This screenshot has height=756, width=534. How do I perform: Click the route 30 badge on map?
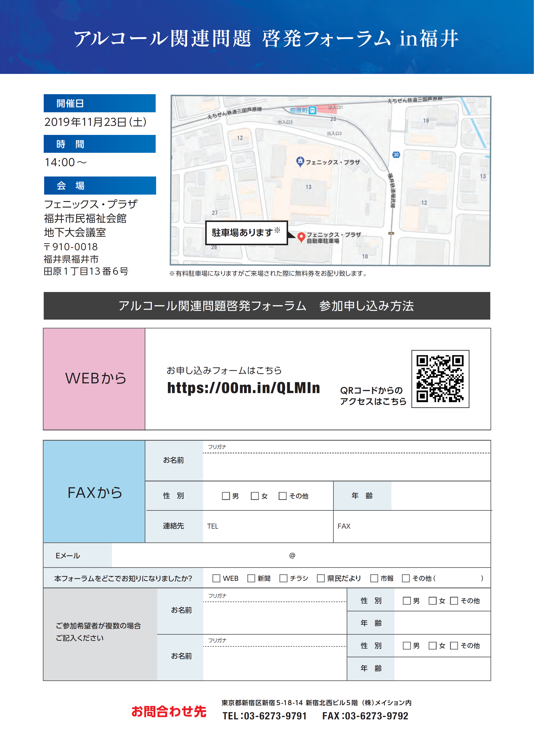(396, 155)
